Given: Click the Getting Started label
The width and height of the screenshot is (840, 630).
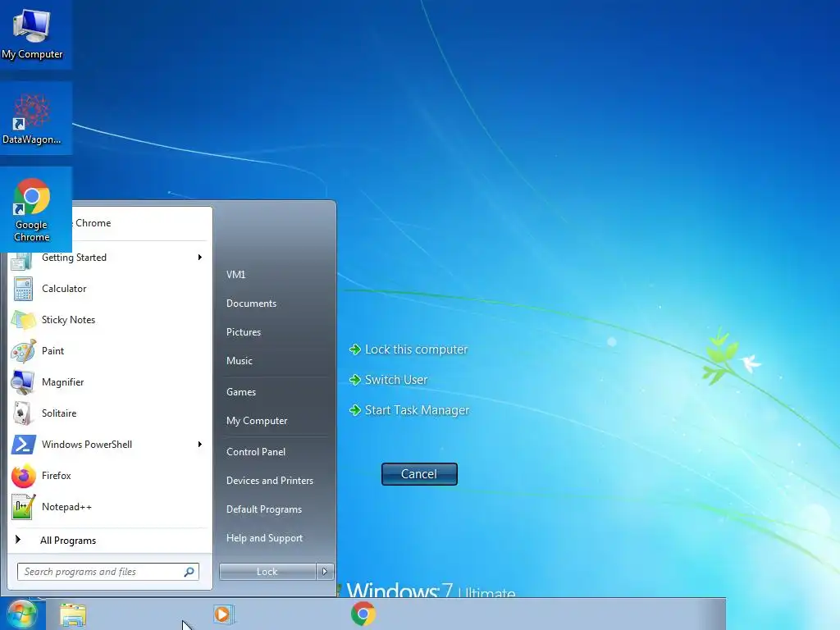Looking at the screenshot, I should point(74,258).
